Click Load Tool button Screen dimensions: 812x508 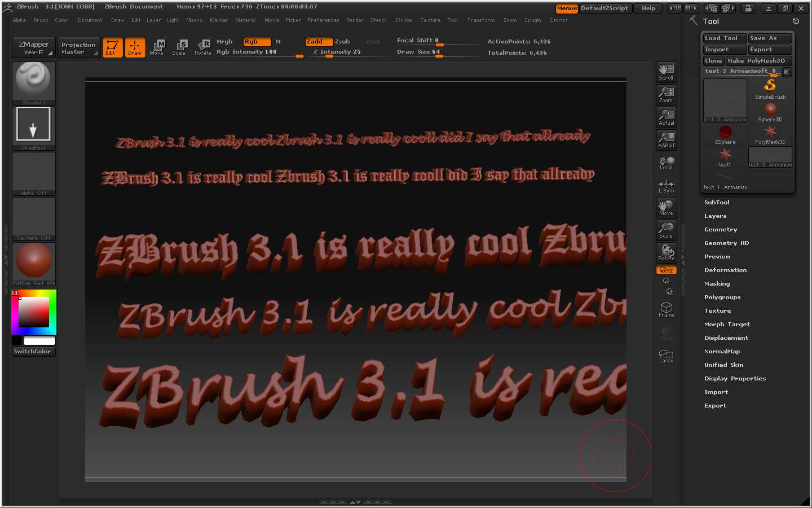coord(725,38)
